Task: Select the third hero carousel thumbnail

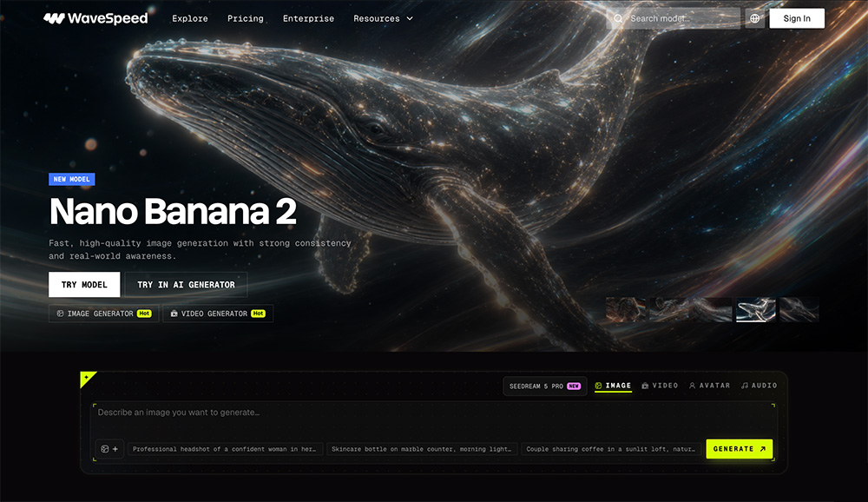Action: pos(713,309)
